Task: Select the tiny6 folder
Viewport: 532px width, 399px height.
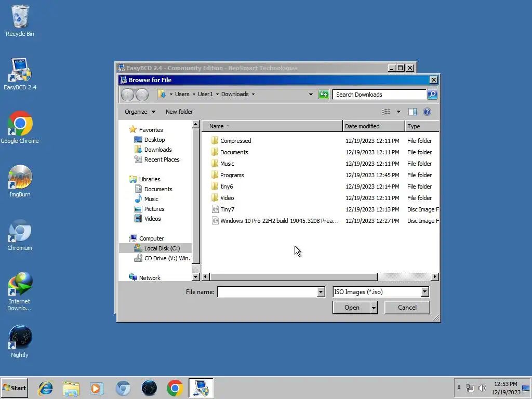Action: [x=227, y=187]
